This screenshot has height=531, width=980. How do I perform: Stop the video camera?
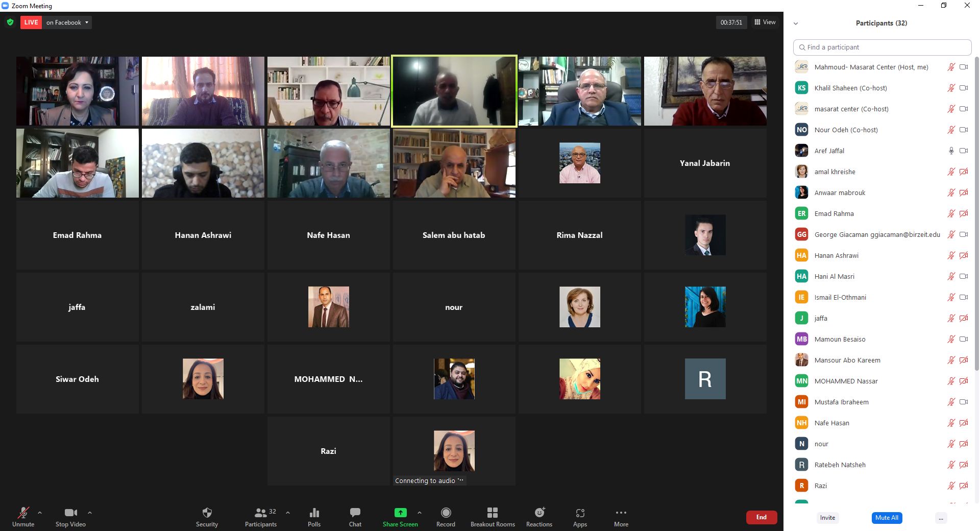(x=70, y=517)
